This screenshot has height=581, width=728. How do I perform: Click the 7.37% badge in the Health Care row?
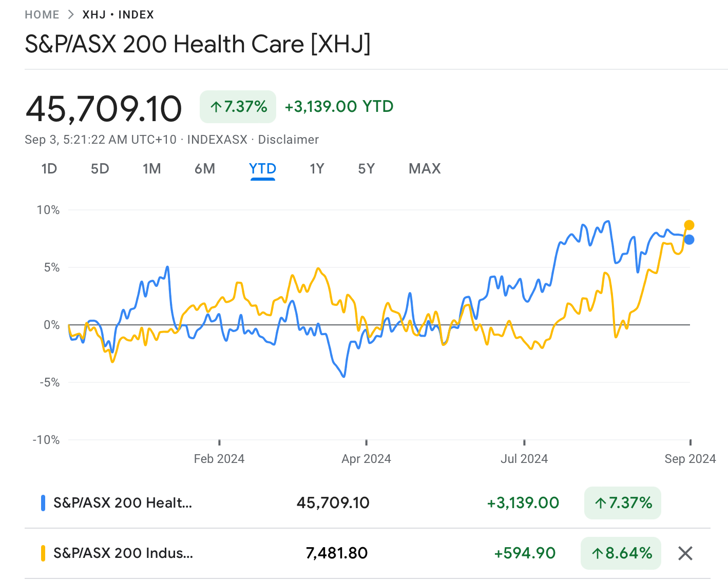[x=623, y=502]
